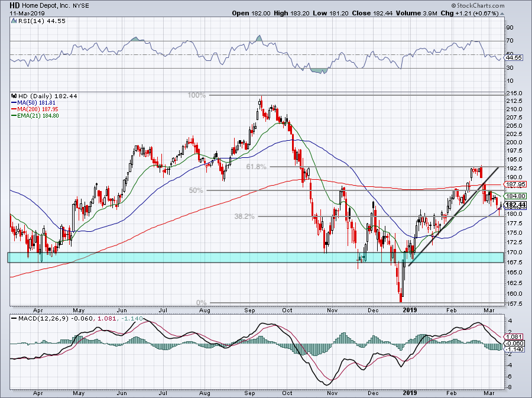This screenshot has width=532, height=398.
Task: Click the bold 182.44 last price tag
Action: pos(516,205)
